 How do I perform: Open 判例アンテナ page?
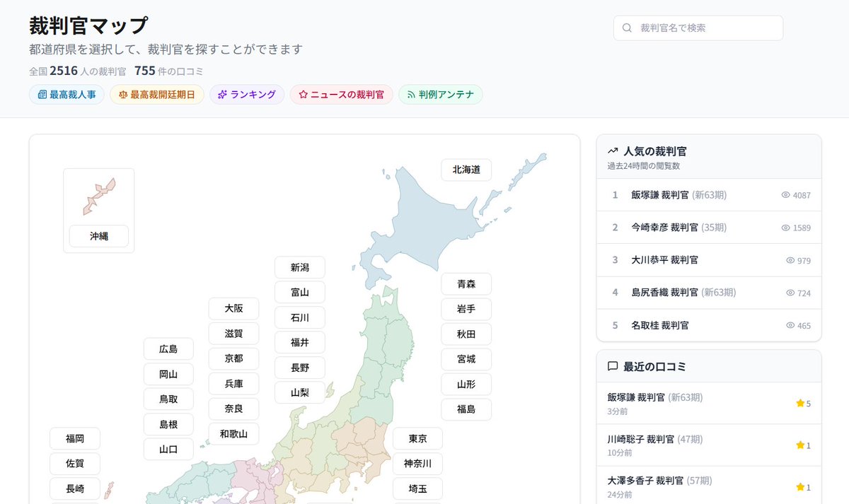click(441, 95)
